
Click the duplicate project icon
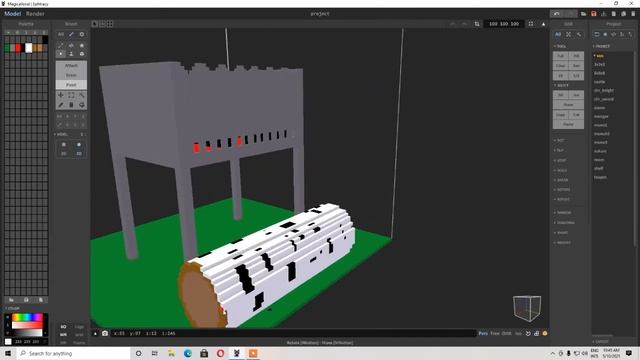click(x=623, y=14)
